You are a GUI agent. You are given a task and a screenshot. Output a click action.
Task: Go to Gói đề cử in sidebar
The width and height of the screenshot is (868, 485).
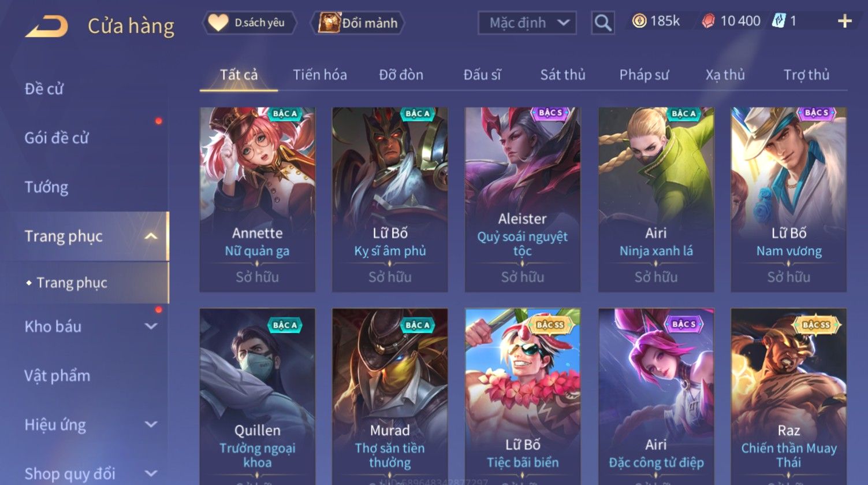tap(57, 138)
